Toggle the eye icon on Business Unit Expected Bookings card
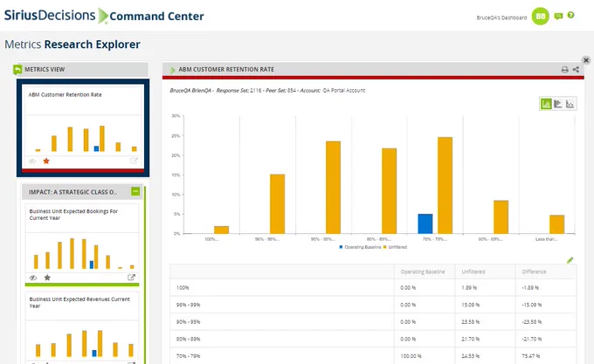 point(33,278)
